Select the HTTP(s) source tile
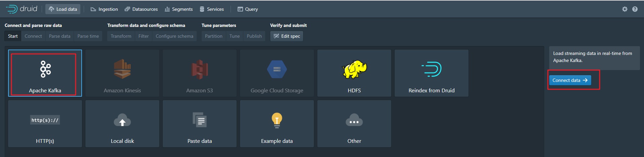644x157 pixels. tap(45, 124)
